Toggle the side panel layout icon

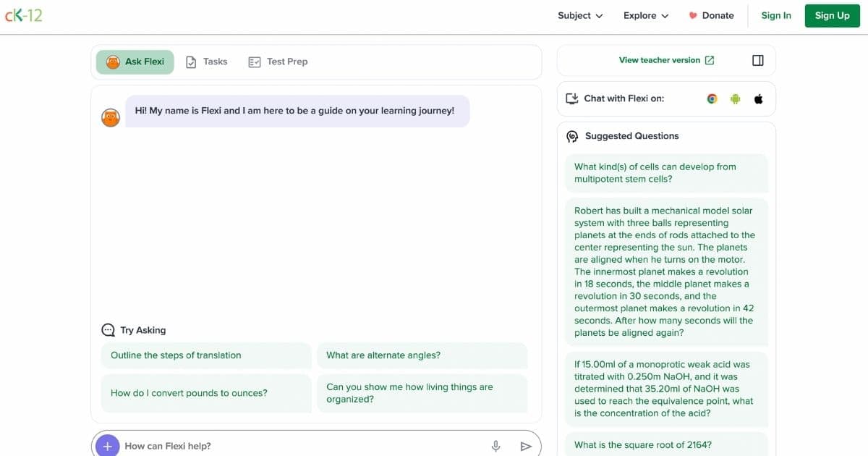click(757, 61)
